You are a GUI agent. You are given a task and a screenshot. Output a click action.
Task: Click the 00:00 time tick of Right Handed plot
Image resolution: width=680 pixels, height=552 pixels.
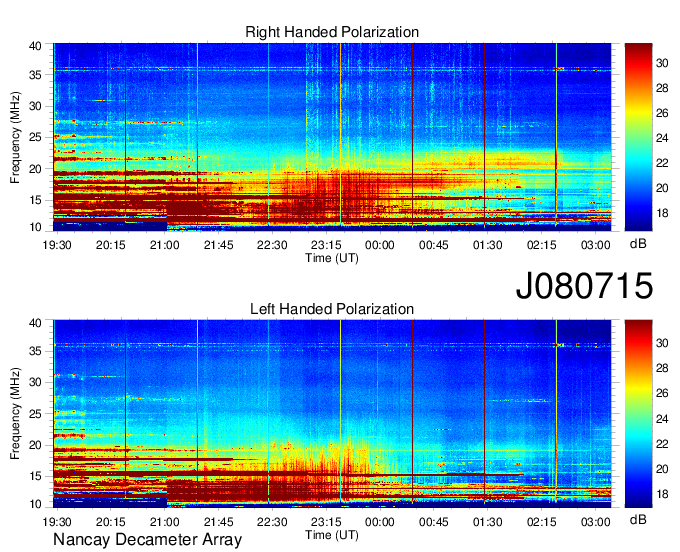[x=379, y=245]
